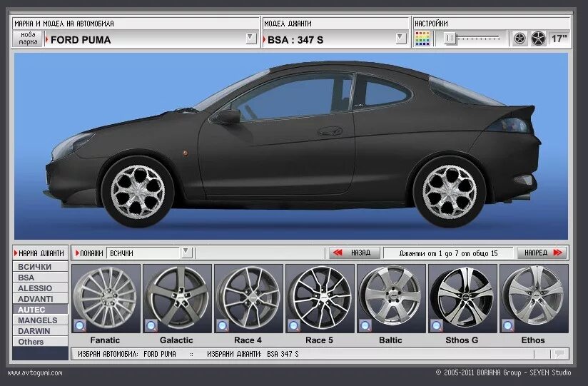
Task: Select ВСИЧКИ in wheel brand list
Action: tap(40, 267)
